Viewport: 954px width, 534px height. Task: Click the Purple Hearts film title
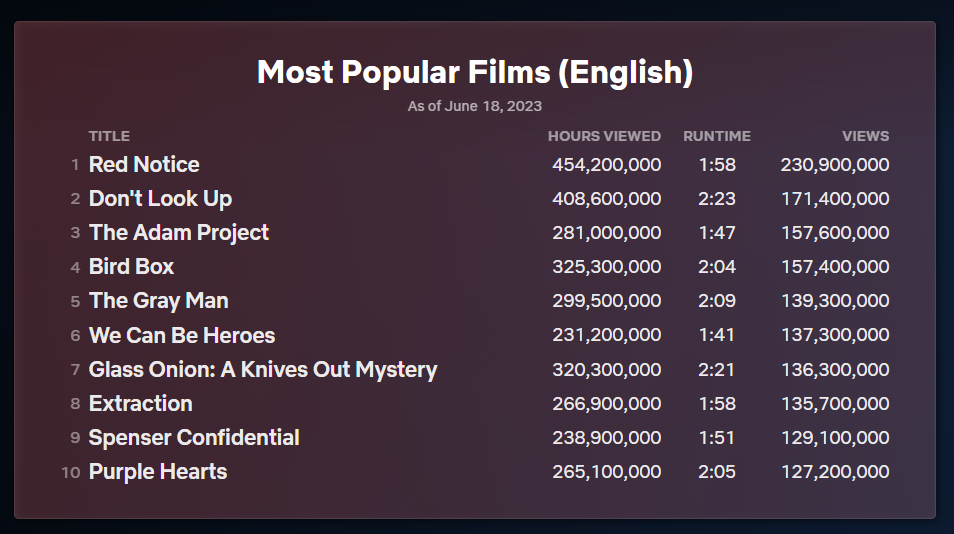pos(157,472)
